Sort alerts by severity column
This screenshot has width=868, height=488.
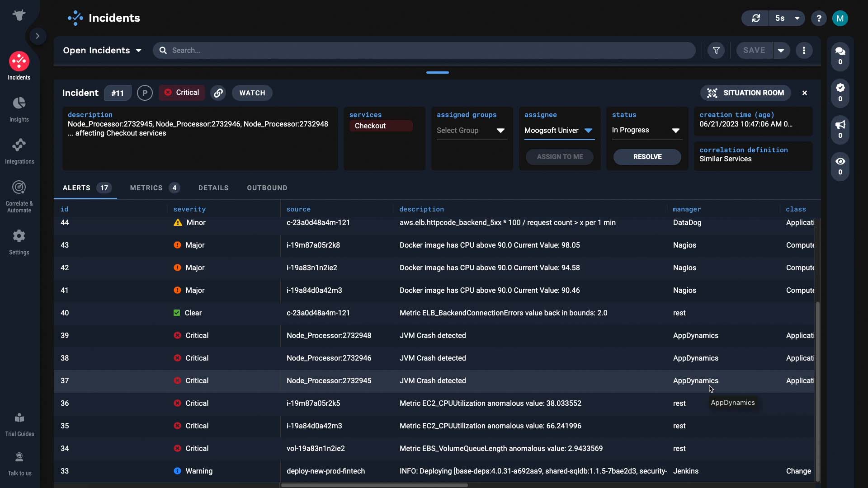click(x=189, y=209)
